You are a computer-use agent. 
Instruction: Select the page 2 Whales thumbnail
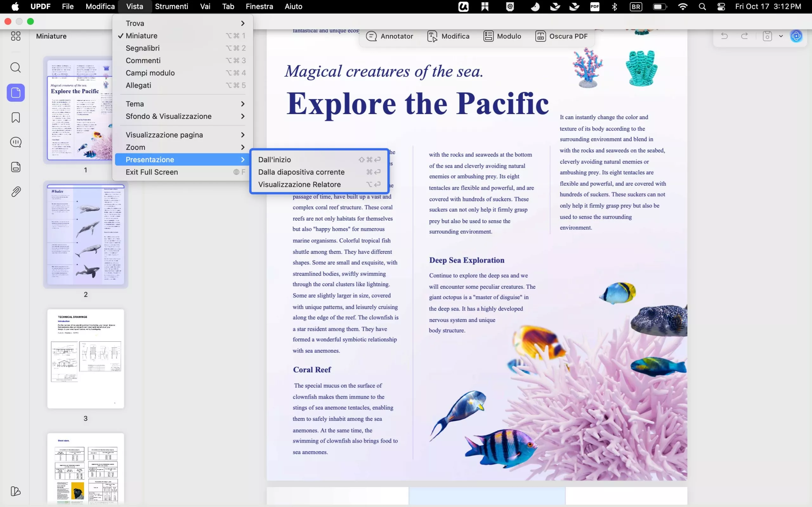(x=86, y=234)
